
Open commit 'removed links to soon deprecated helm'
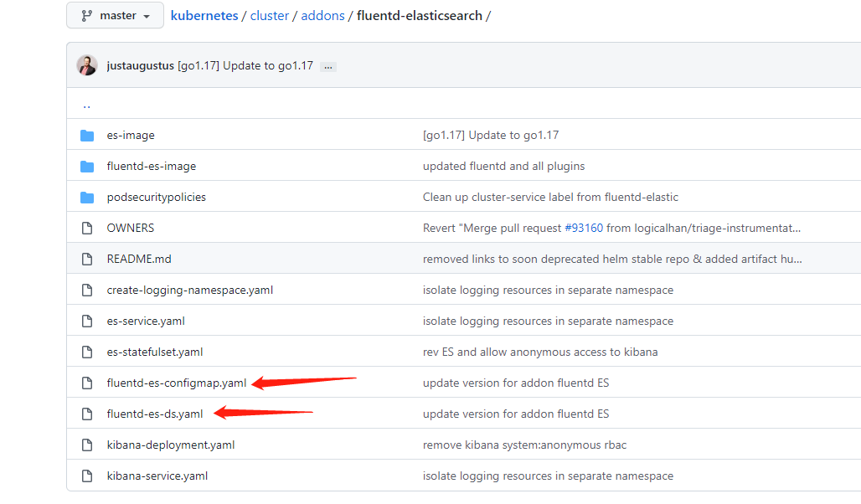pos(612,260)
